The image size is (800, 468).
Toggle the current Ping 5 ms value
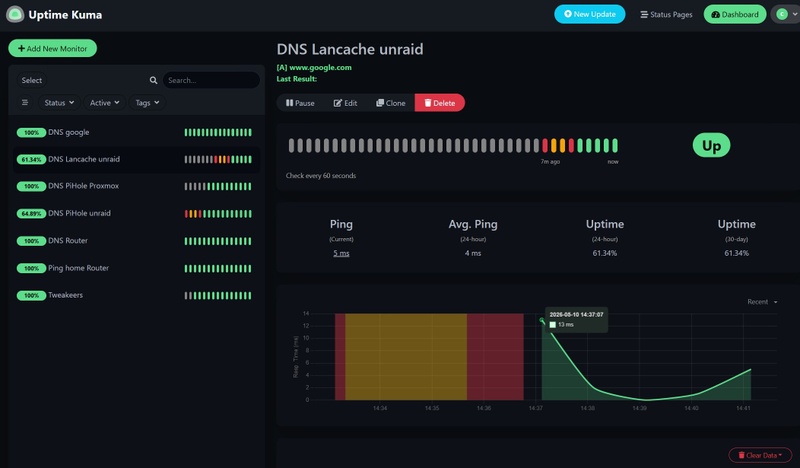(341, 253)
